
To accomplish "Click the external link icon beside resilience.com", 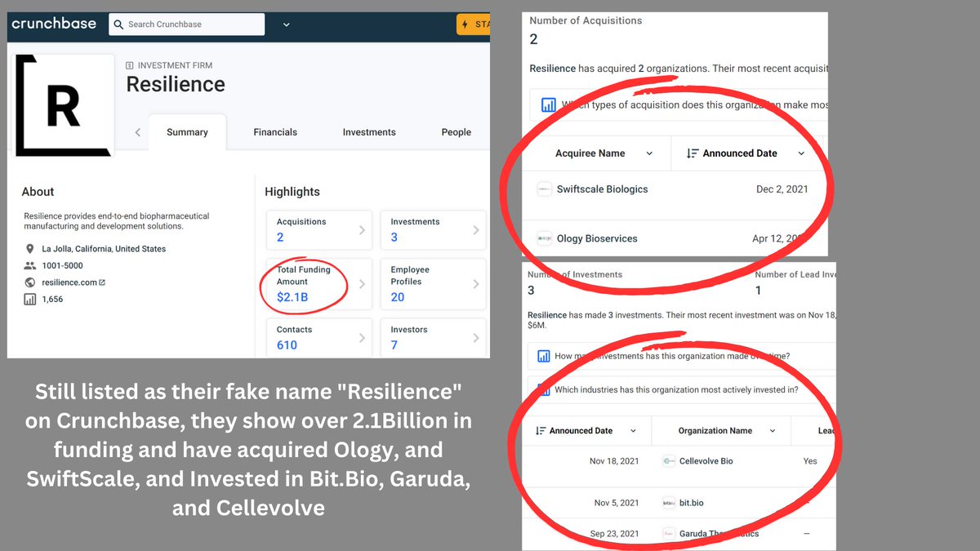I will point(102,282).
